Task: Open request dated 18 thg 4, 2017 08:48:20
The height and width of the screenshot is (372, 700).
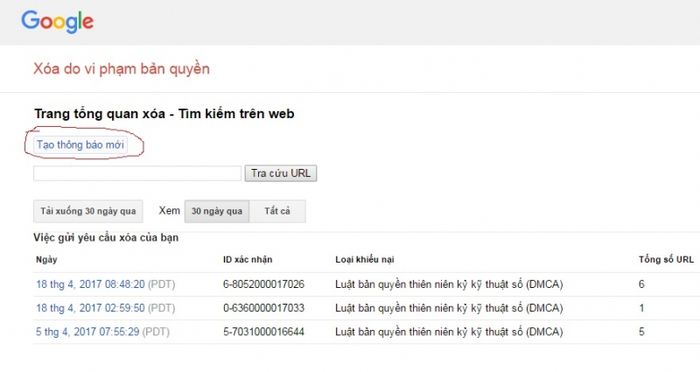Action: [x=91, y=284]
